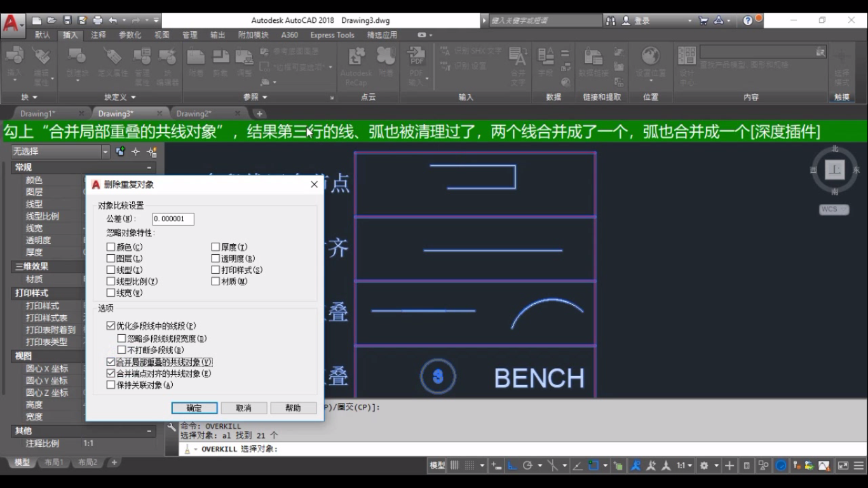Switch to the Express Tools ribbon tab
Viewport: 868px width, 488px height.
point(332,35)
